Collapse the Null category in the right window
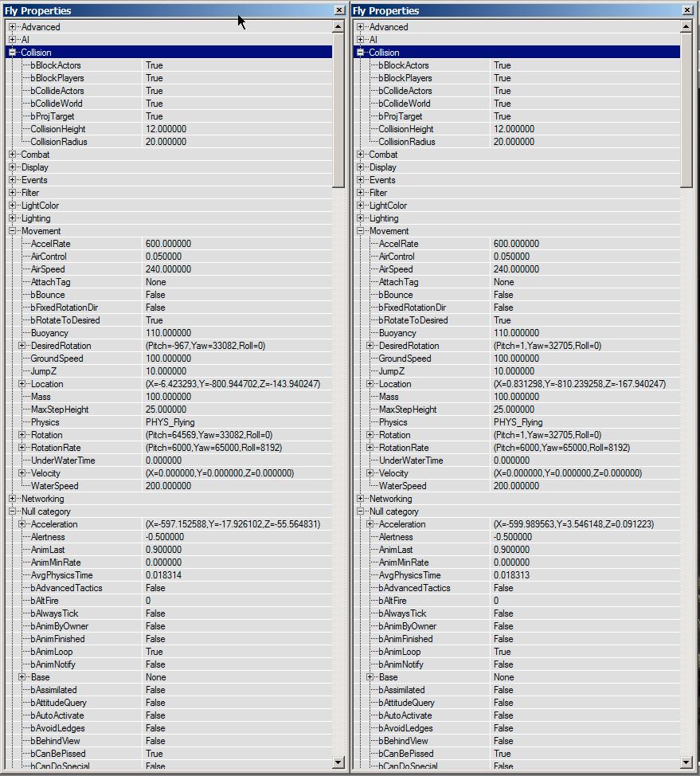The width and height of the screenshot is (700, 776). (360, 511)
